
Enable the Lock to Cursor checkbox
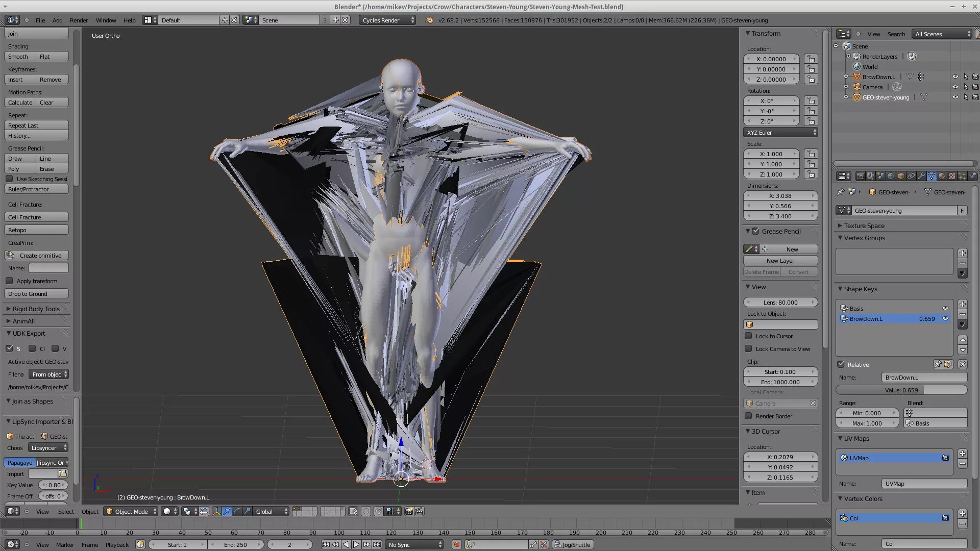pyautogui.click(x=748, y=336)
